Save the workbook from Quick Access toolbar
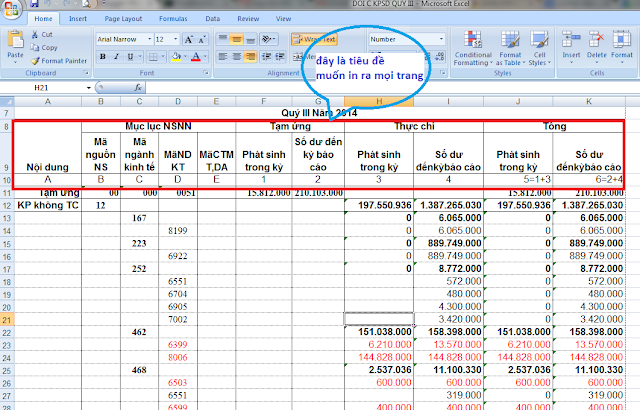 tap(34, 4)
